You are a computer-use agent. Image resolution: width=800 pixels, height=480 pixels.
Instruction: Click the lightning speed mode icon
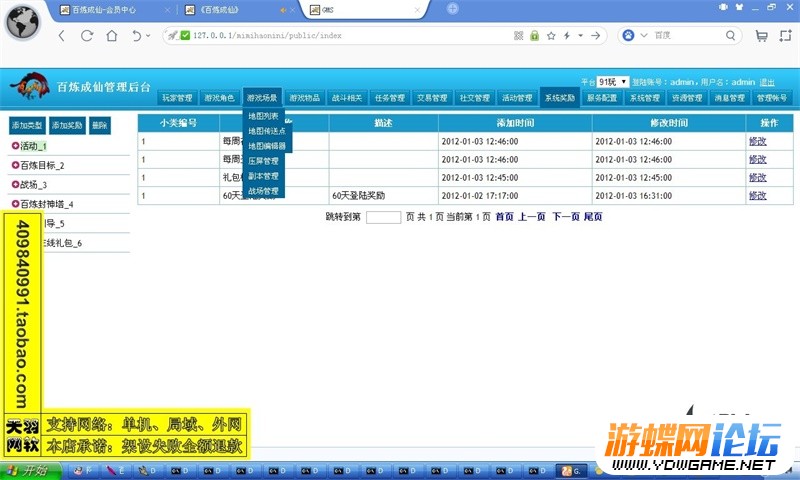point(567,36)
